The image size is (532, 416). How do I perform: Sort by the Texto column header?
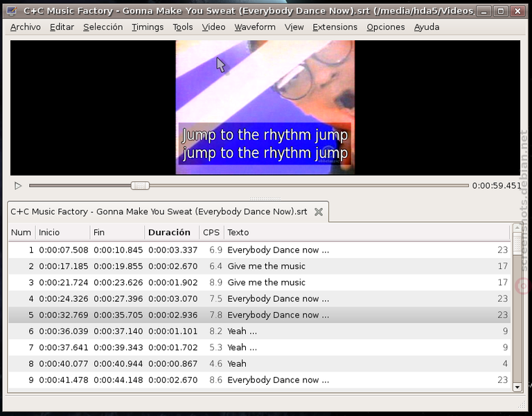pyautogui.click(x=366, y=233)
